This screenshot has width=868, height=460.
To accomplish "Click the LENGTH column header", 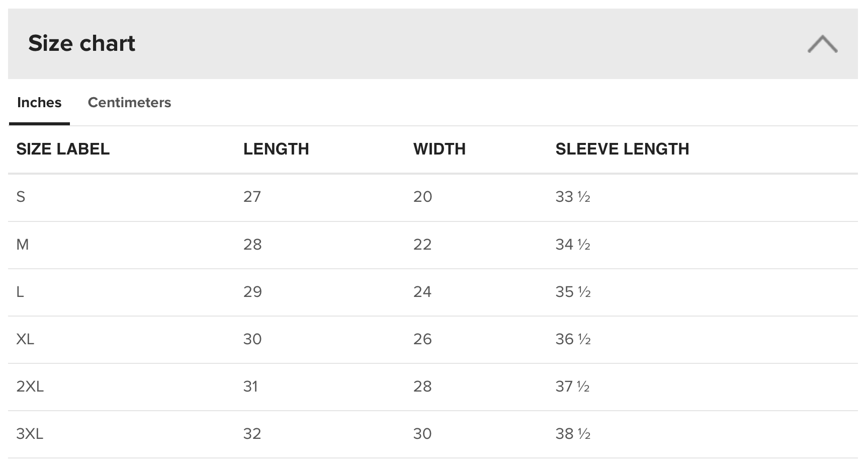I will 276,149.
